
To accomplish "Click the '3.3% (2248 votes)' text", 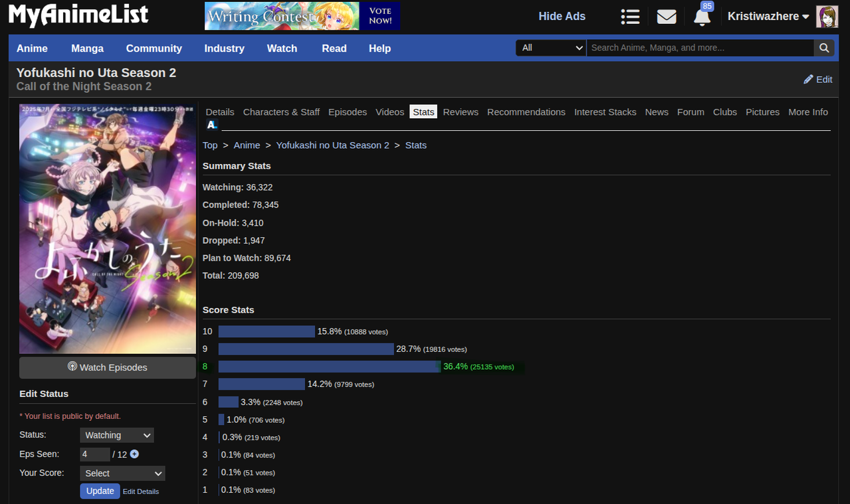I will (272, 402).
